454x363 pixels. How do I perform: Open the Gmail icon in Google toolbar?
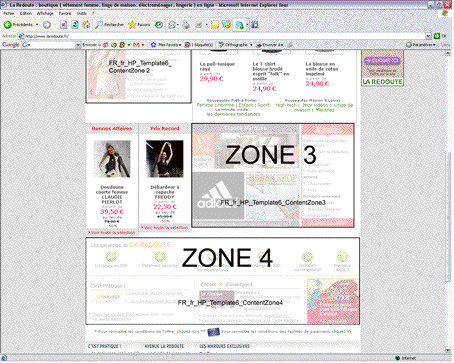pos(136,45)
